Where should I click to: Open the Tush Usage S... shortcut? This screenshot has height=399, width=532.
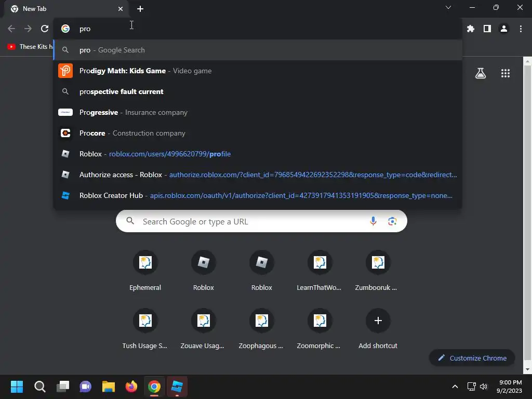point(145,329)
